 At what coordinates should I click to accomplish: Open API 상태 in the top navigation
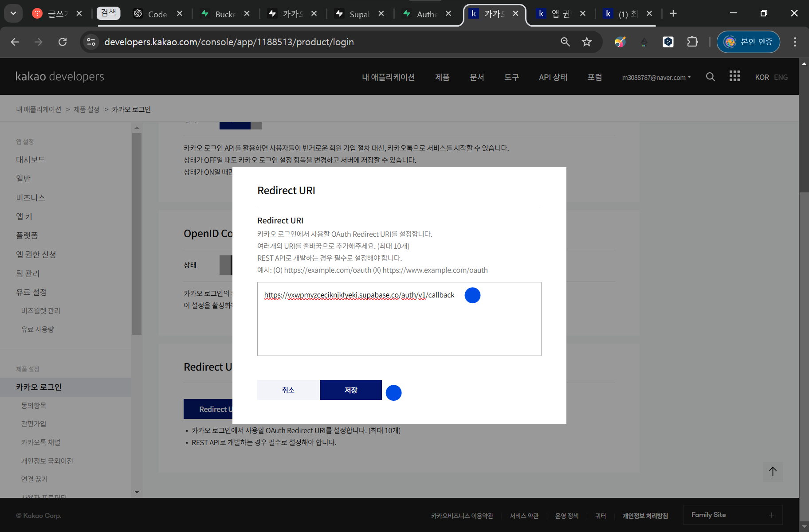tap(553, 77)
